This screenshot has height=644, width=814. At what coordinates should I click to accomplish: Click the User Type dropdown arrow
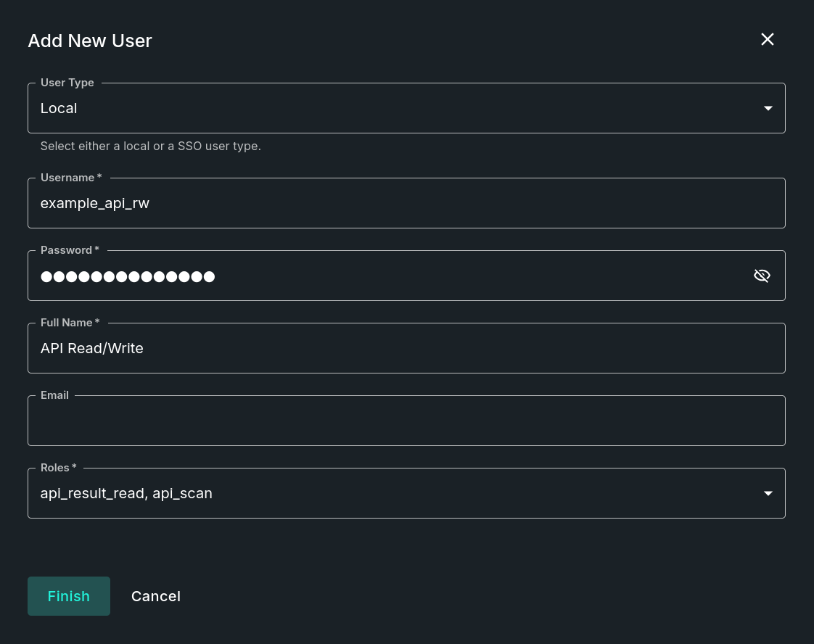tap(768, 108)
